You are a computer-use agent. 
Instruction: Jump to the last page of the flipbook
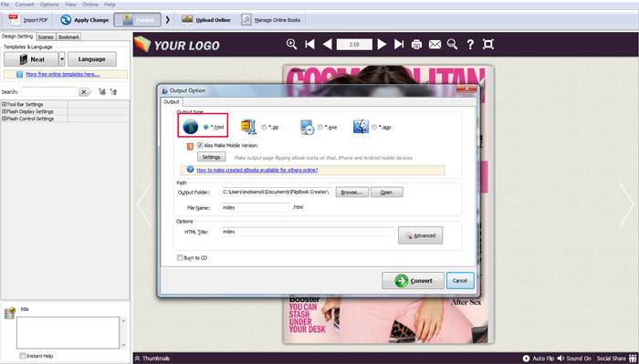pos(399,44)
